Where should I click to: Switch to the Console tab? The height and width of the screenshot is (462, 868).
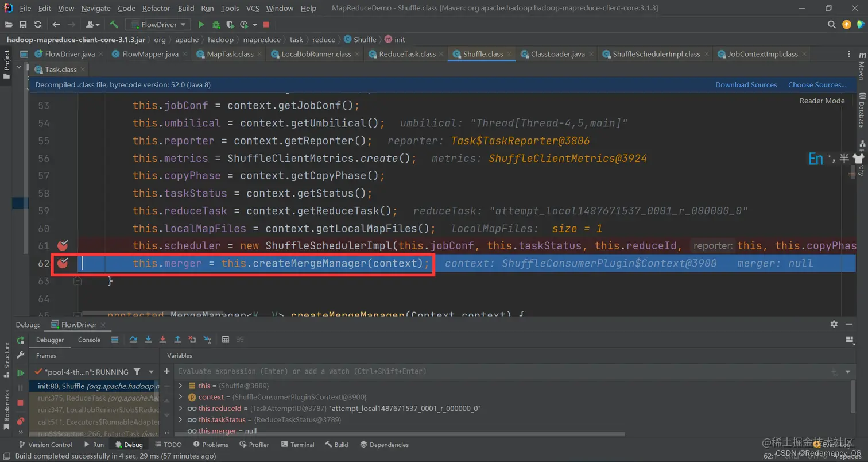[x=89, y=340]
